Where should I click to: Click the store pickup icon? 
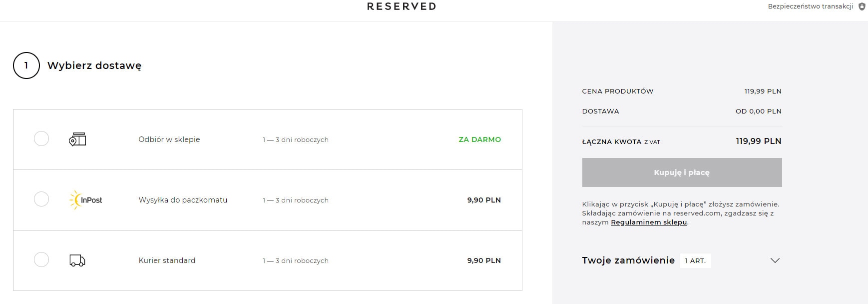(77, 139)
